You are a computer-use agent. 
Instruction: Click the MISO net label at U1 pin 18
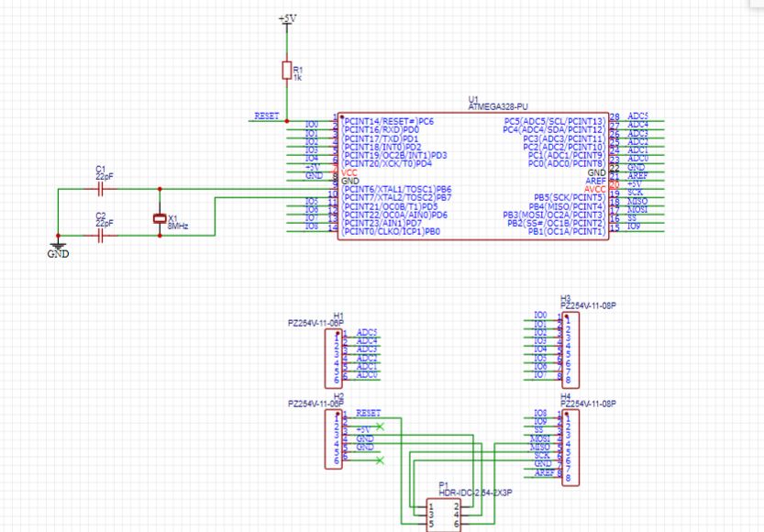[637, 201]
